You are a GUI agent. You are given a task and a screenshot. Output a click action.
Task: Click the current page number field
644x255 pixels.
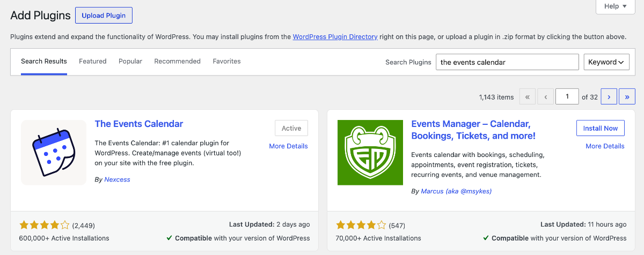coord(567,96)
